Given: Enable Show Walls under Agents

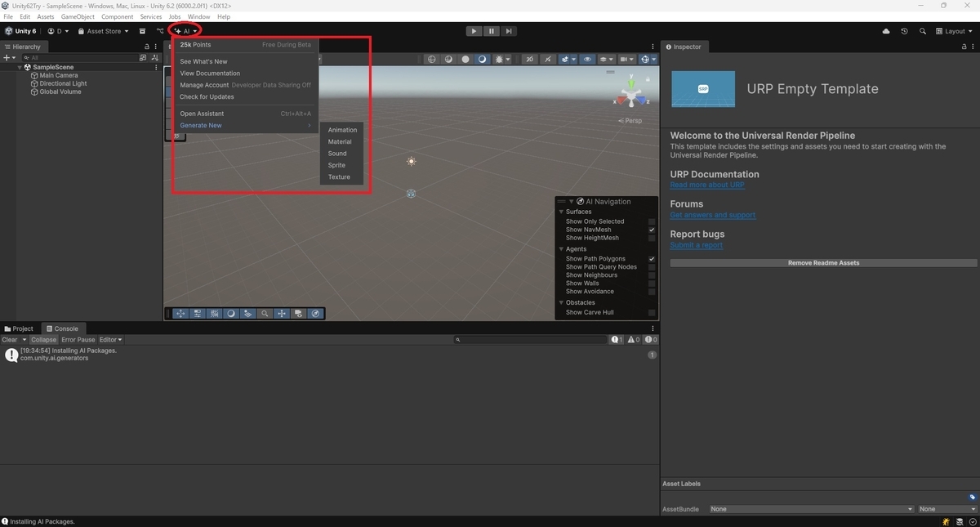Looking at the screenshot, I should 651,283.
